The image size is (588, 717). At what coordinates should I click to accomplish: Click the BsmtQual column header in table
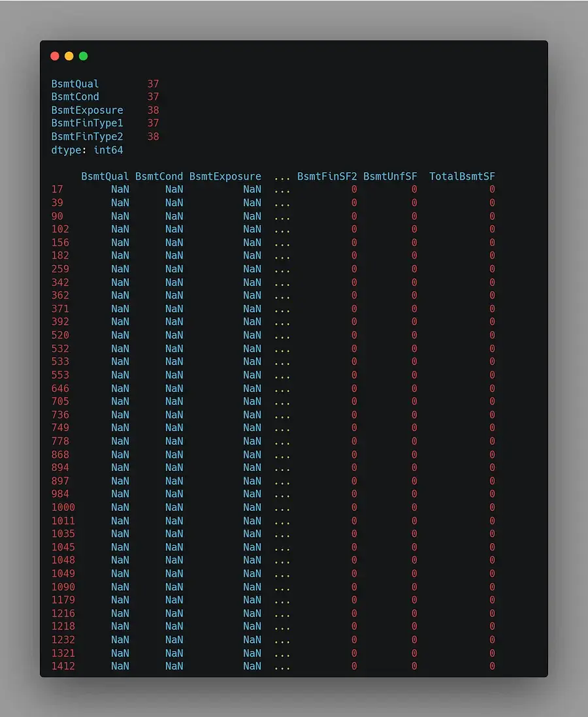pyautogui.click(x=105, y=176)
